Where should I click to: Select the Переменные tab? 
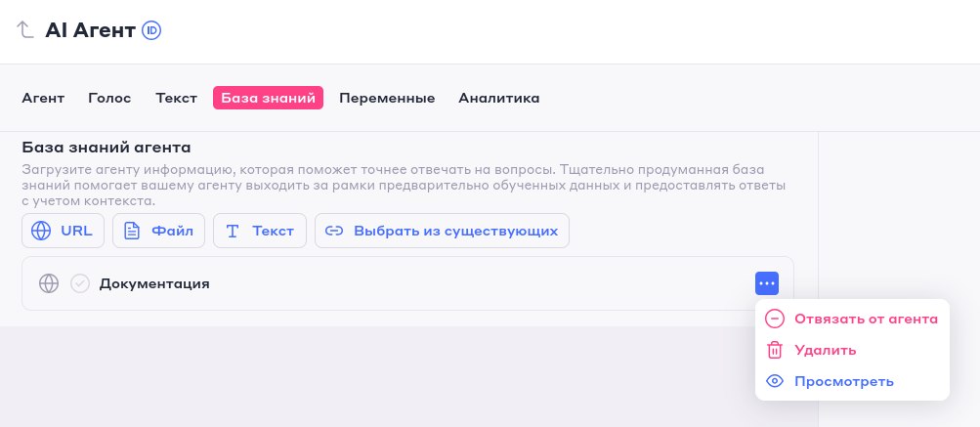coord(387,98)
